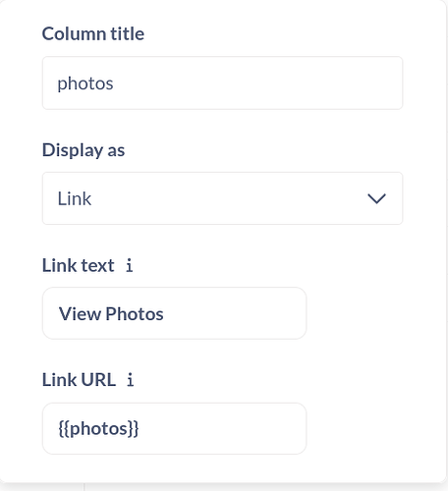Show the Link text help tooltip icon
448x491 pixels.
coord(130,265)
